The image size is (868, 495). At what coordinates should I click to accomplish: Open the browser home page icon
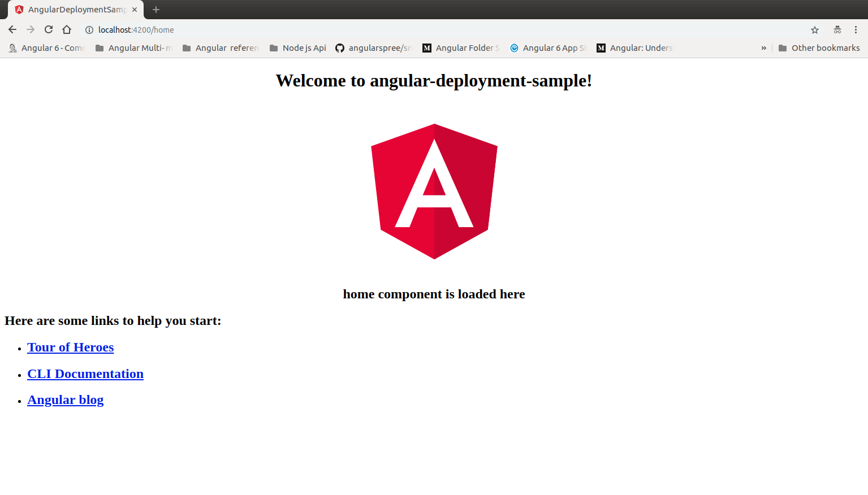(x=67, y=30)
